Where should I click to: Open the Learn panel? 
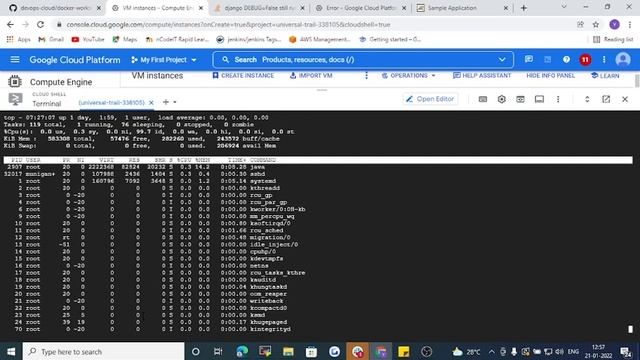605,76
